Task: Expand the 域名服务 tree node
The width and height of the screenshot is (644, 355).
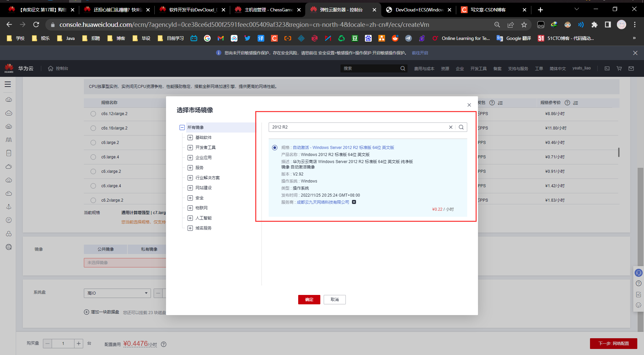Action: (x=190, y=228)
